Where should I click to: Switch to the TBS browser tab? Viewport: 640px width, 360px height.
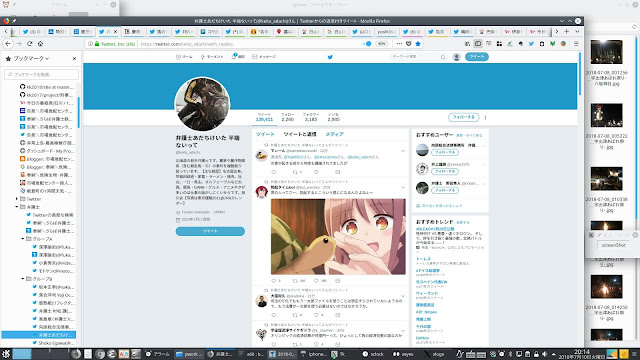pyautogui.click(x=184, y=31)
